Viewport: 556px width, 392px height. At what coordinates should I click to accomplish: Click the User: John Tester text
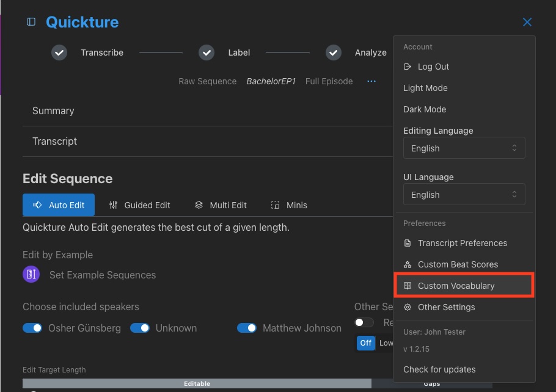(x=434, y=332)
